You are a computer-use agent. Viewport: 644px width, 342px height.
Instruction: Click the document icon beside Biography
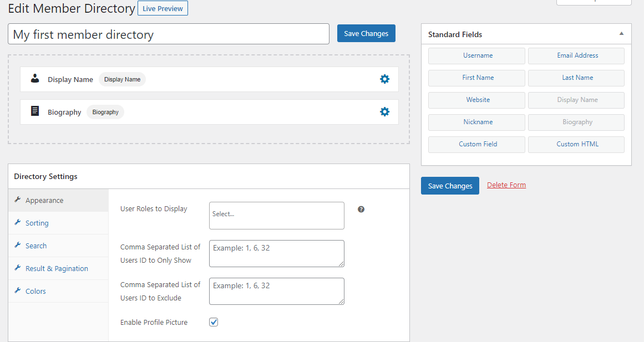[36, 111]
